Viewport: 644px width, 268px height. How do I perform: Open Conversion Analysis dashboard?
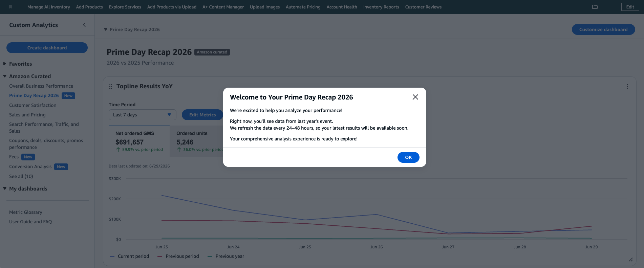click(30, 166)
